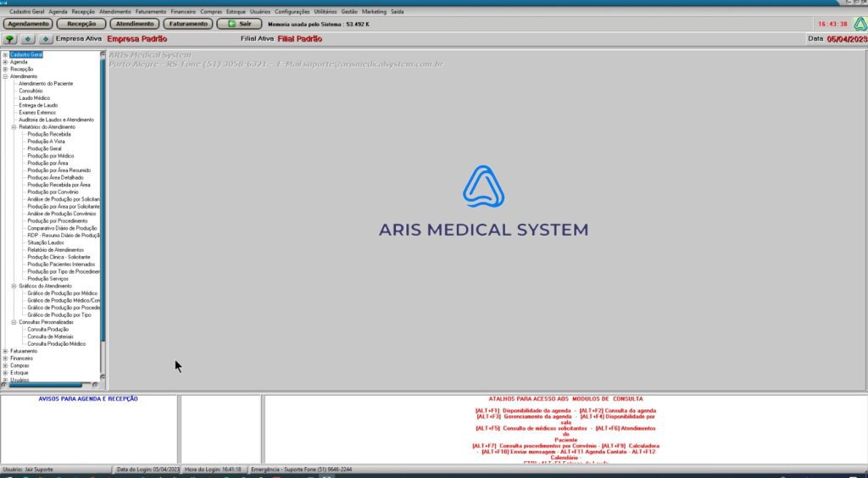The width and height of the screenshot is (868, 478).
Task: Select Gráfico de Produção por Médico
Action: point(63,293)
